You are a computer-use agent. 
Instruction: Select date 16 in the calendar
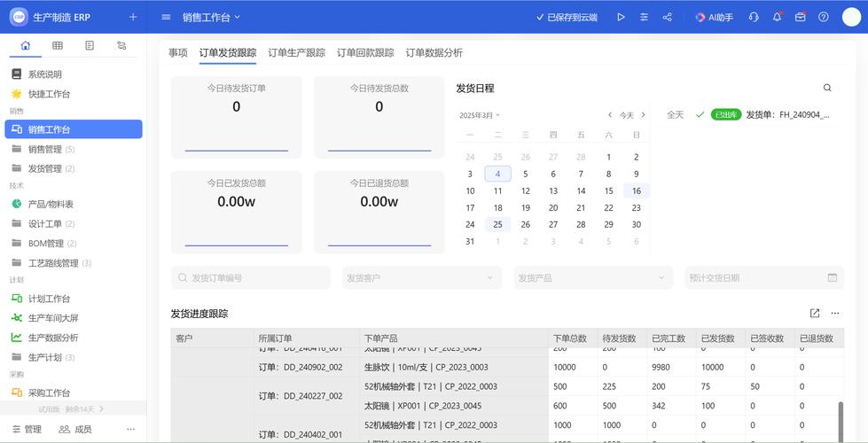(x=637, y=190)
